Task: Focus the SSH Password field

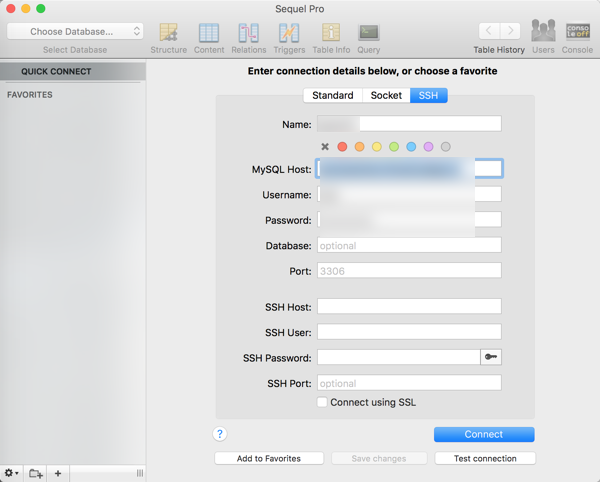Action: pyautogui.click(x=399, y=357)
